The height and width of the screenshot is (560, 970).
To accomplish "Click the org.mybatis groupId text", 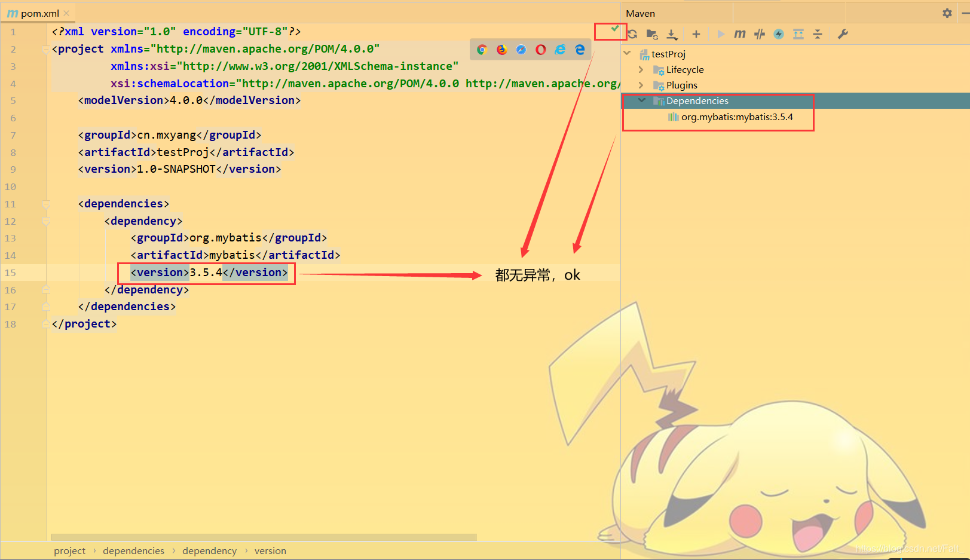I will 225,238.
